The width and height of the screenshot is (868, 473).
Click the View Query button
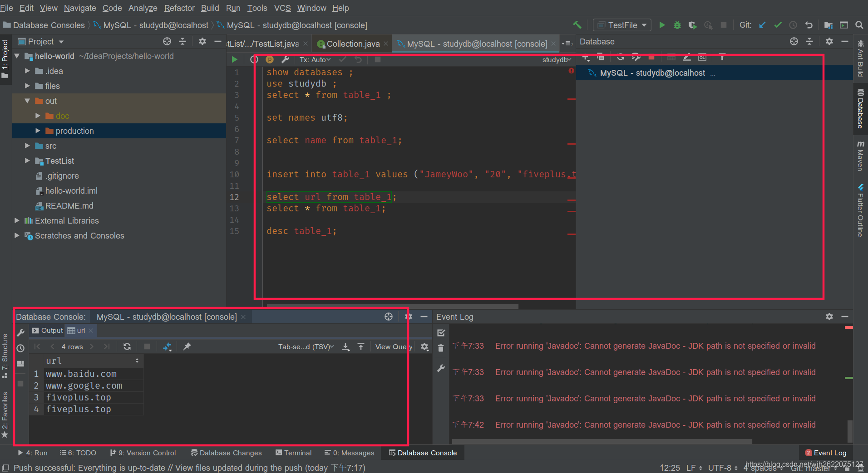click(394, 346)
